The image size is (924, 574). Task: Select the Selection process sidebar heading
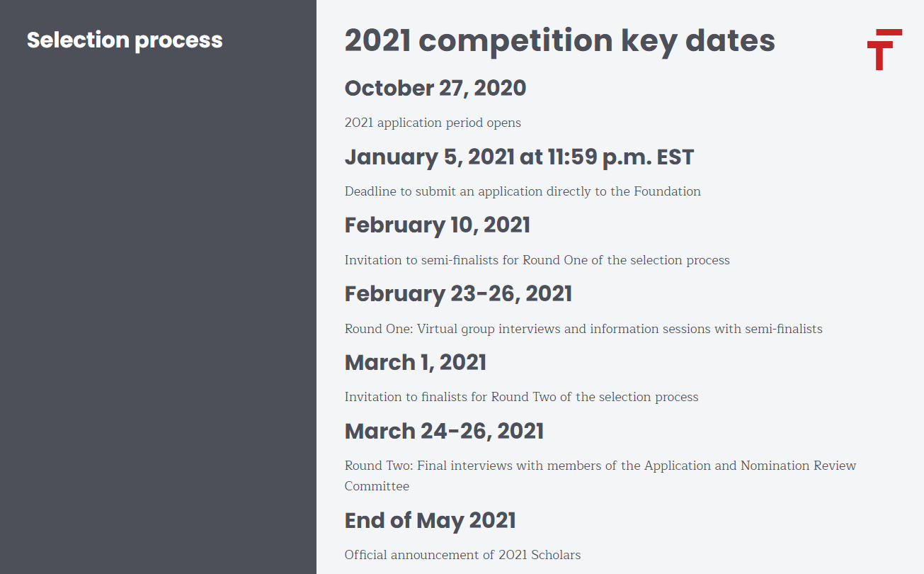coord(125,40)
